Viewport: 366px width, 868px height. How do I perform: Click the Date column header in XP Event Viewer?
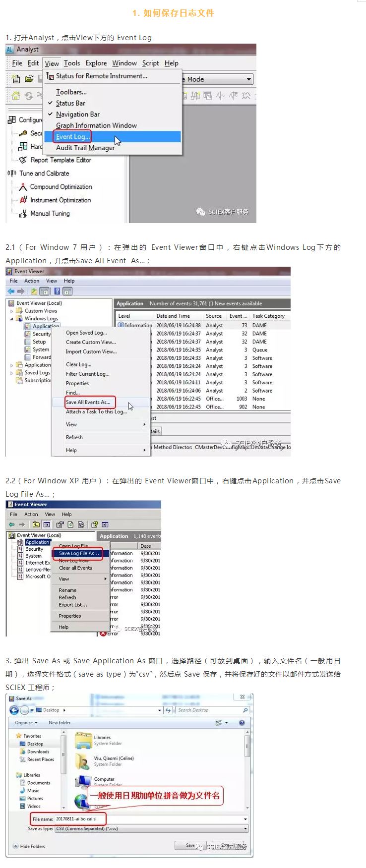150,546
